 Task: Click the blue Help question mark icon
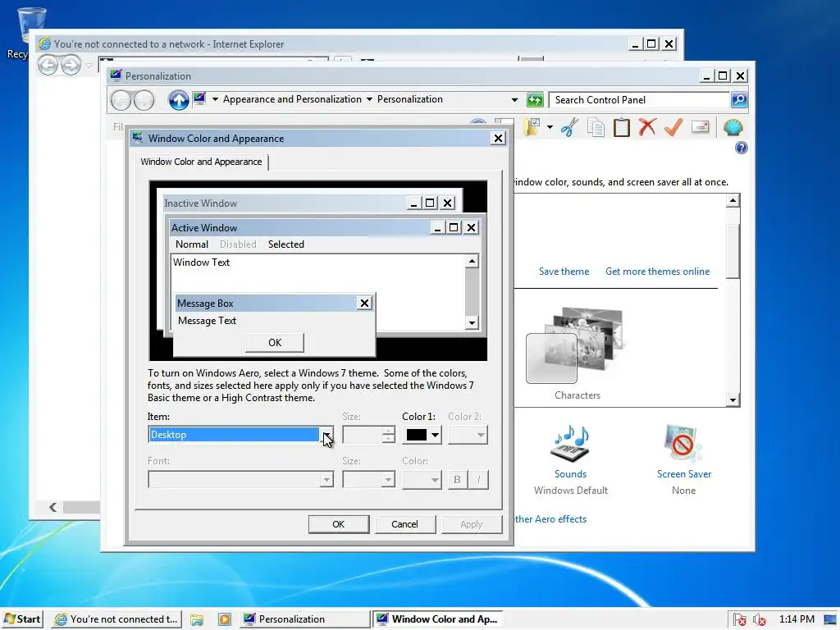click(741, 148)
